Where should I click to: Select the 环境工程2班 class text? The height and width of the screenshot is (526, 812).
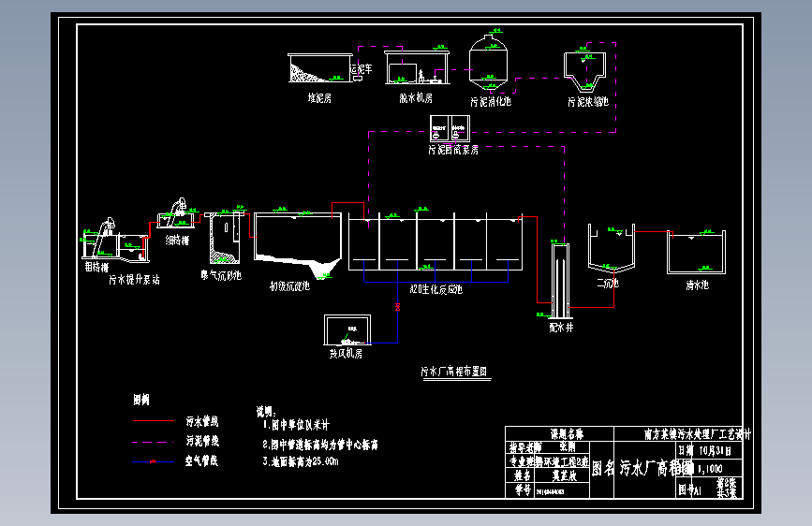[566, 460]
